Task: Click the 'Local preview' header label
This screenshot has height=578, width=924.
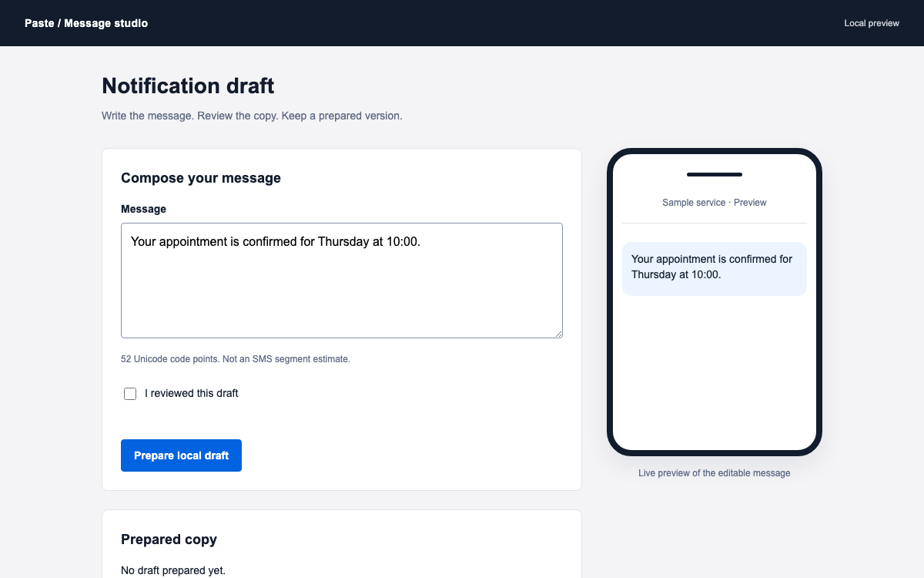Action: click(x=872, y=23)
